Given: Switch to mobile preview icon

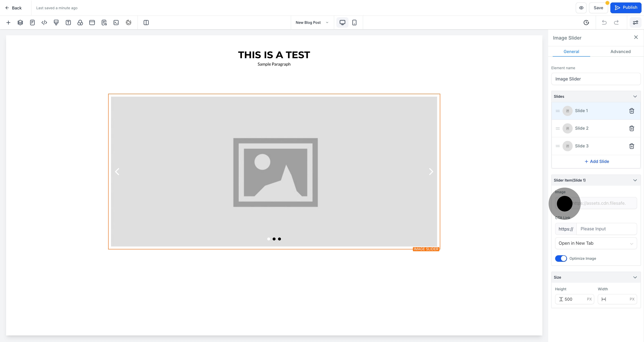Looking at the screenshot, I should pyautogui.click(x=355, y=22).
